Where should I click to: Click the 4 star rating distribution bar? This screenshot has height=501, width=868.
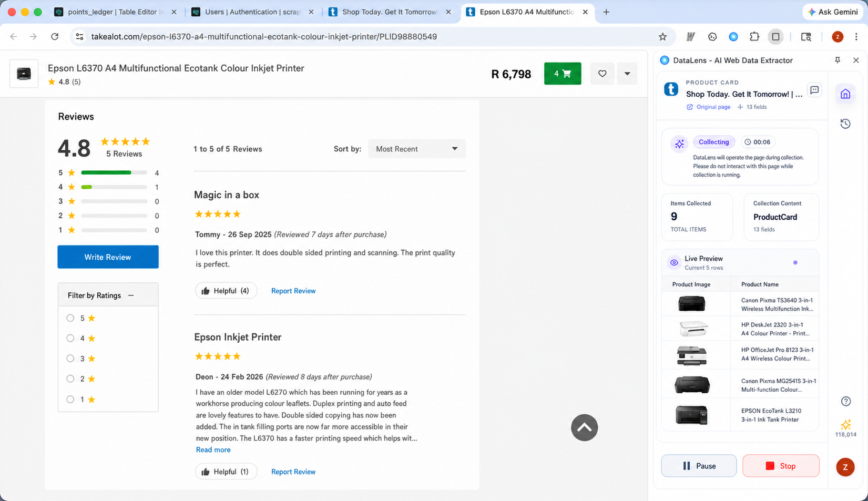114,187
